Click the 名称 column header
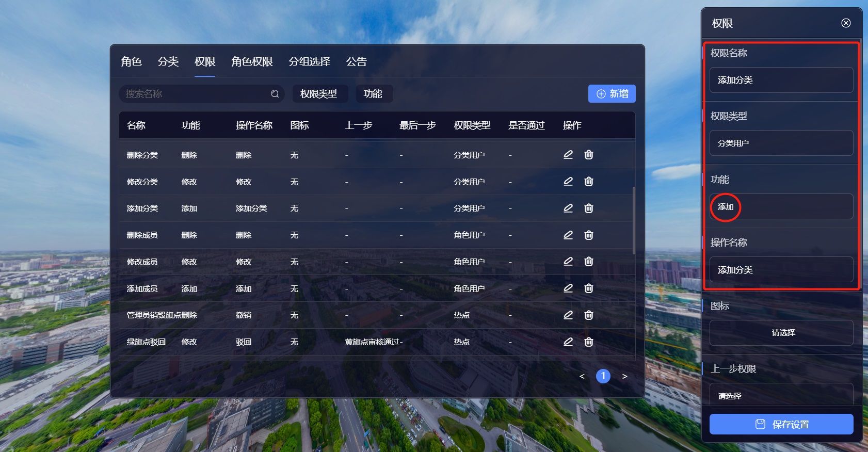This screenshot has width=868, height=452. (x=136, y=125)
